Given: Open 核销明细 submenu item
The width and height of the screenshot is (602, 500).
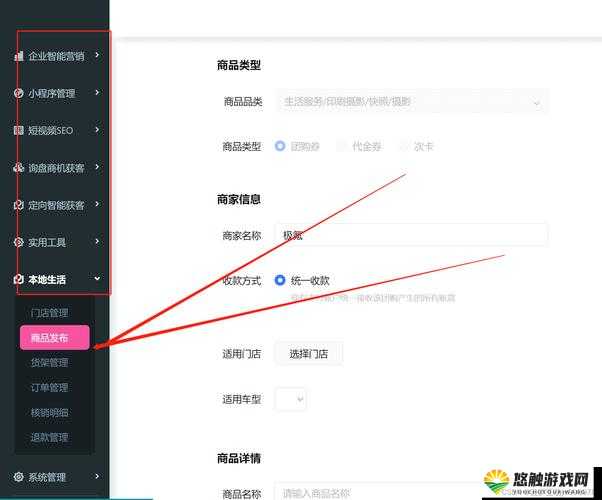Looking at the screenshot, I should 49,412.
